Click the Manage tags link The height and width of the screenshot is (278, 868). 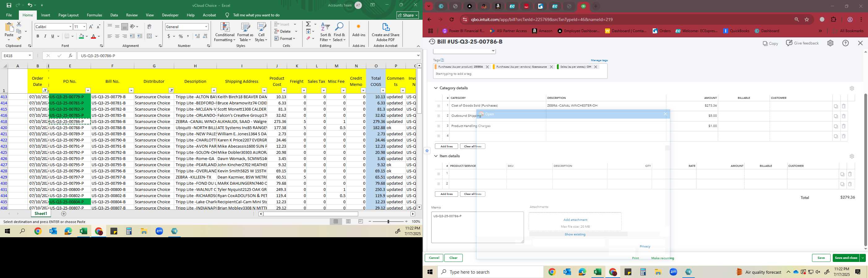pyautogui.click(x=599, y=60)
